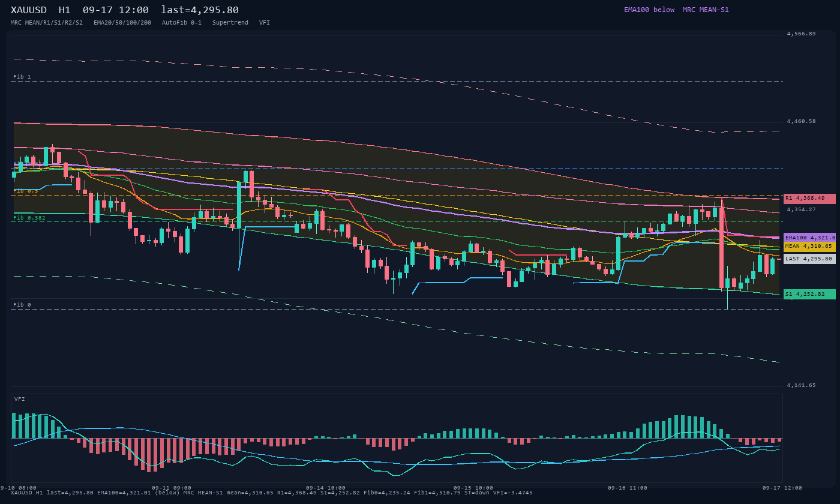Click the 4,141.65 price axis label
The image size is (840, 504).
pos(802,385)
